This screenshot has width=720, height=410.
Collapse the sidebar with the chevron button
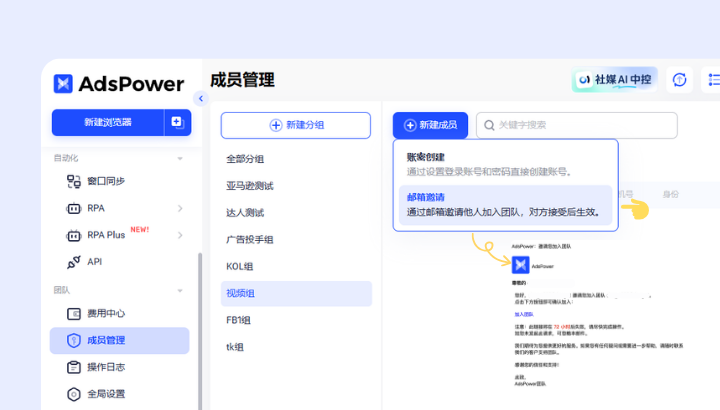(201, 98)
